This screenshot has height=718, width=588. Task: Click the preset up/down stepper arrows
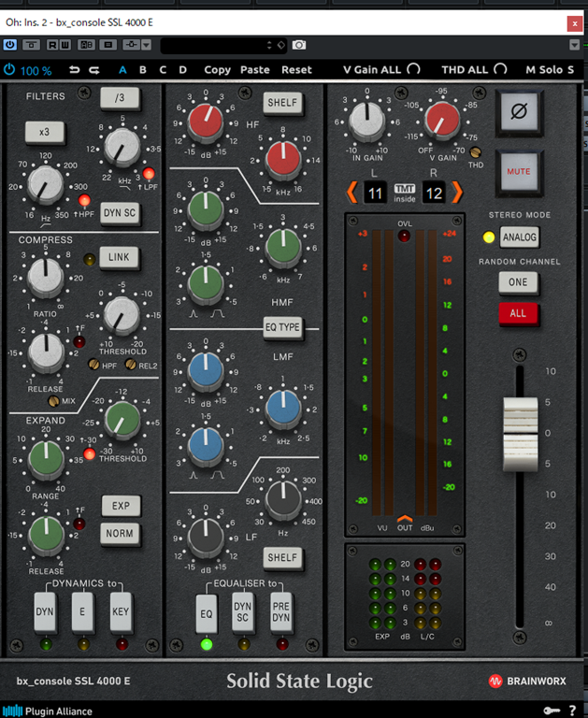[x=269, y=45]
